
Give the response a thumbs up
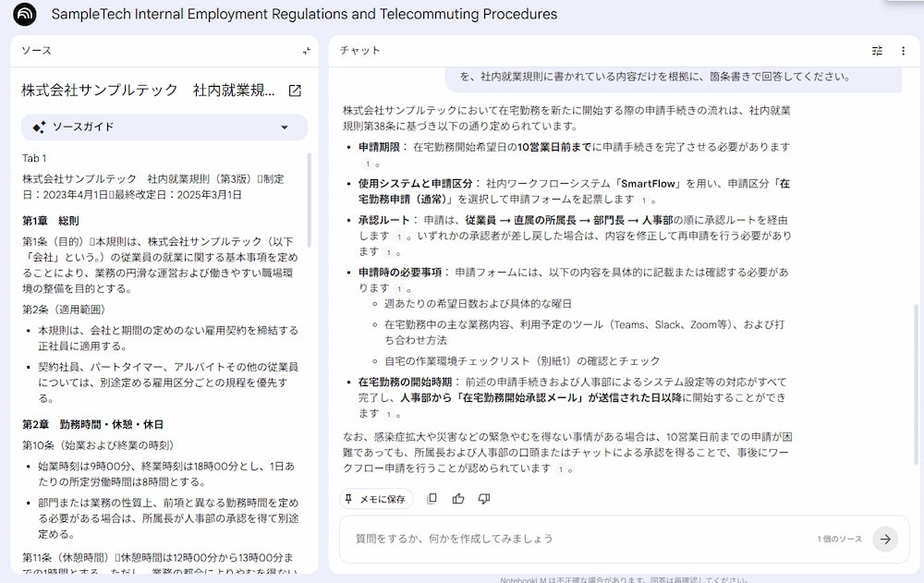(458, 499)
